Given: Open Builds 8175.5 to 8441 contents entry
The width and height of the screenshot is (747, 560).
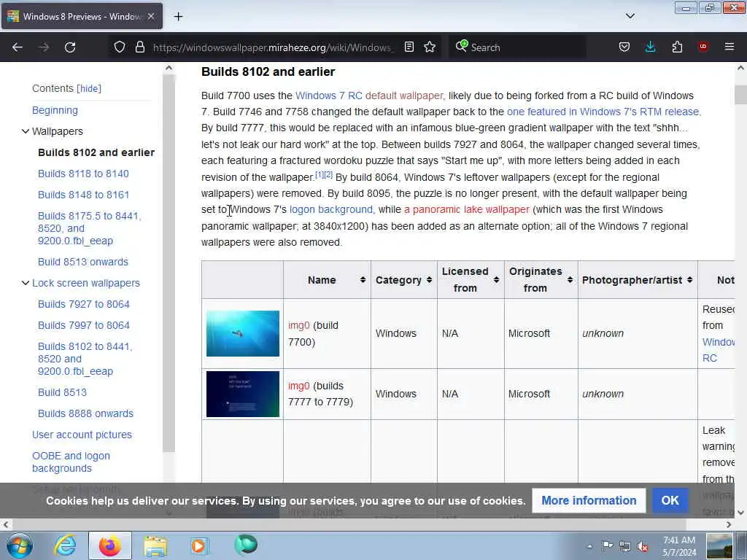Looking at the screenshot, I should point(90,228).
